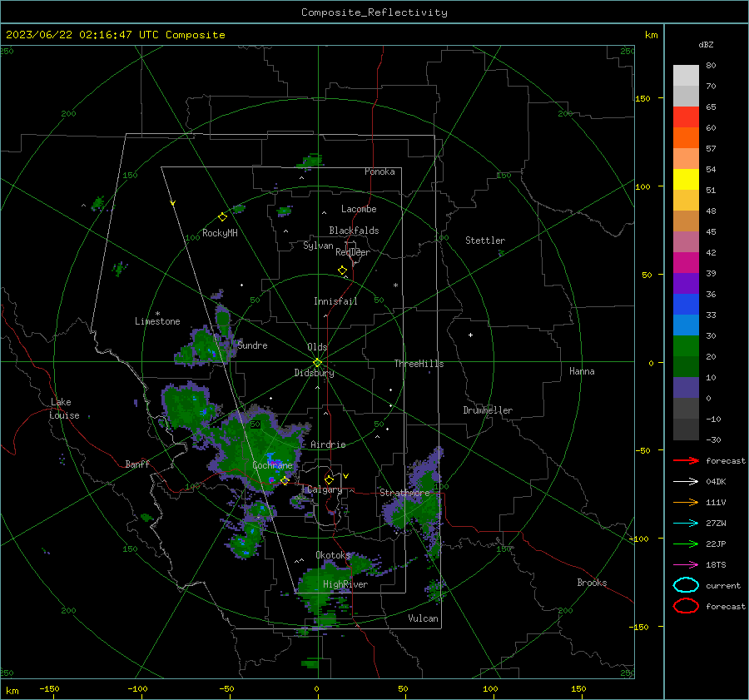
Task: Click the Didsbury city label
Action: pyautogui.click(x=314, y=373)
